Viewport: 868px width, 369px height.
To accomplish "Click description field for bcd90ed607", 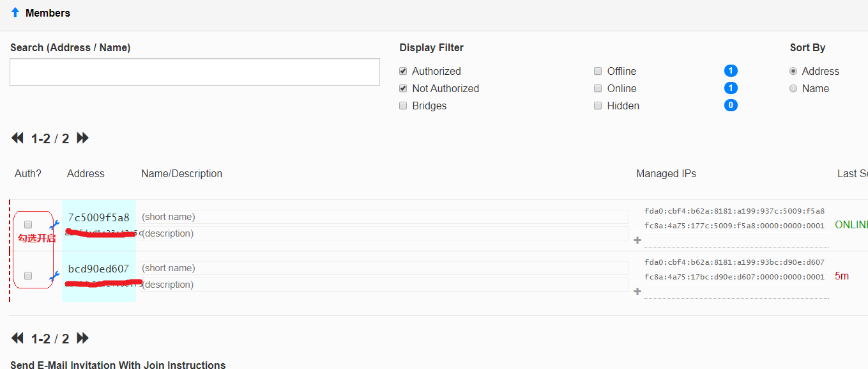I will 383,285.
